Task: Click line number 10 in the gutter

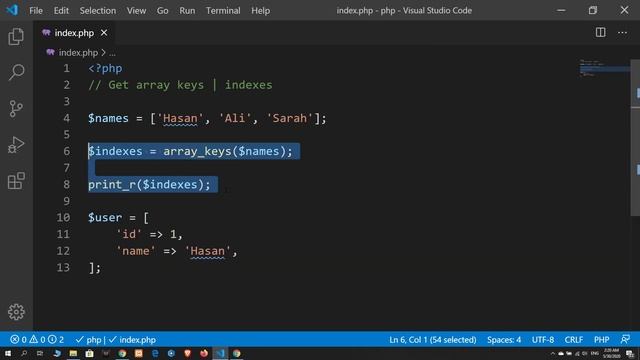Action: tap(63, 218)
